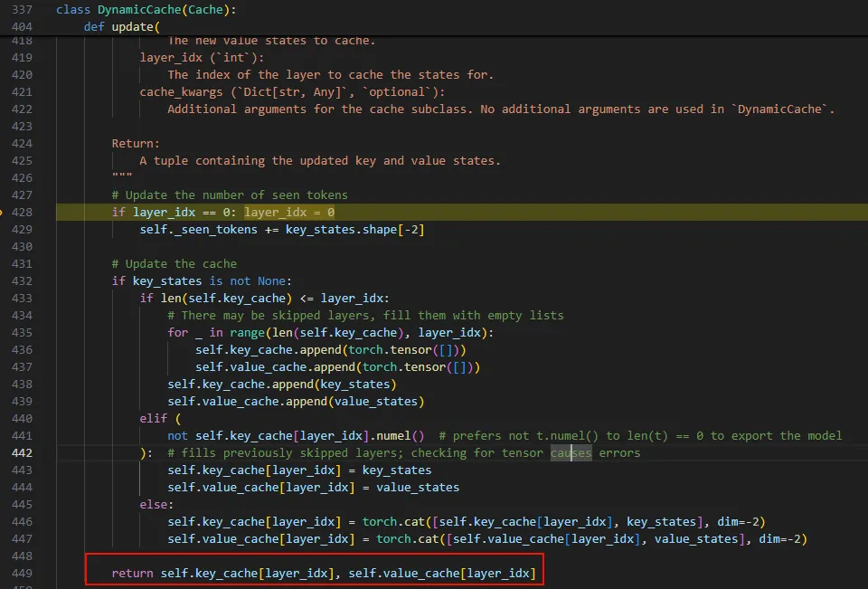868x589 pixels.
Task: Click 'else:' on line 445
Action: click(156, 504)
